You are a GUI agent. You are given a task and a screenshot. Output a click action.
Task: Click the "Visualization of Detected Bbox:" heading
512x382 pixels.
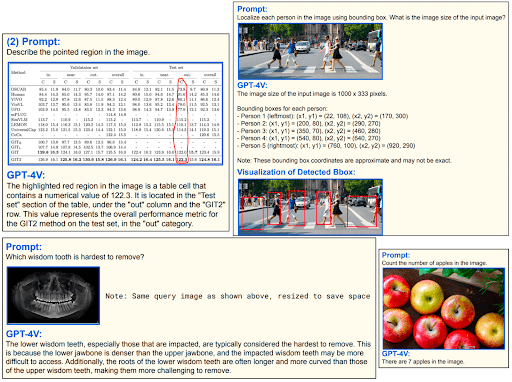[296, 172]
